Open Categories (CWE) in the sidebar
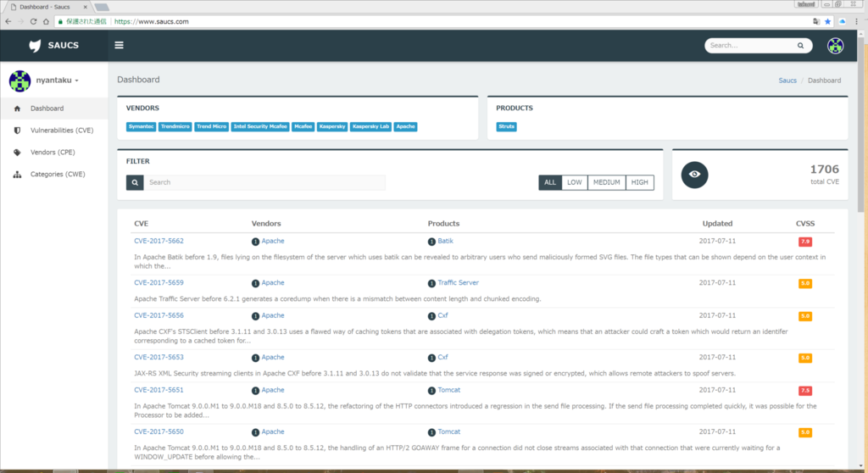 (x=54, y=174)
